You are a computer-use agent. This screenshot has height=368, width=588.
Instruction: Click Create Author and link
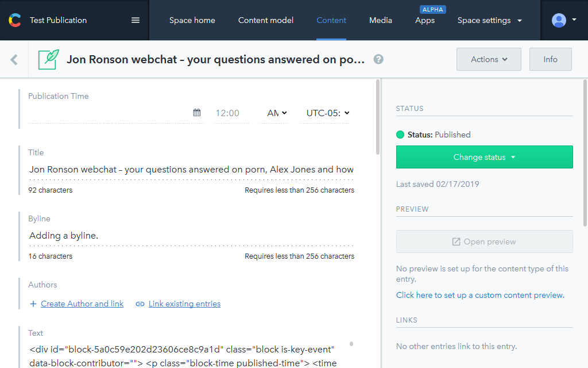tap(82, 304)
